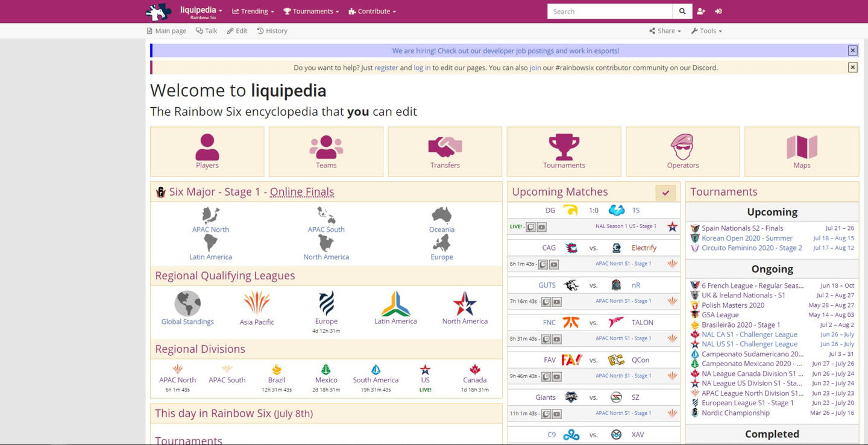The image size is (868, 445).
Task: Open the Teams section icon
Action: tap(326, 146)
